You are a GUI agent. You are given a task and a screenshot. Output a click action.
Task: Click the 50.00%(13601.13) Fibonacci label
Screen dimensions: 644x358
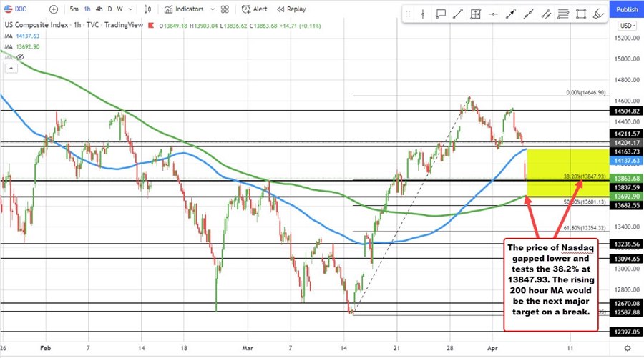point(585,202)
